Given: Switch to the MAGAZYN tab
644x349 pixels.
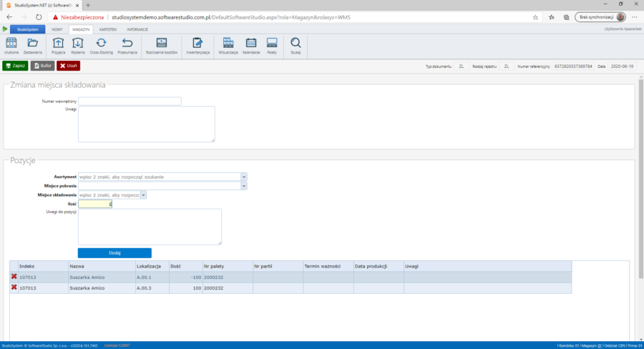Looking at the screenshot, I should coord(81,29).
